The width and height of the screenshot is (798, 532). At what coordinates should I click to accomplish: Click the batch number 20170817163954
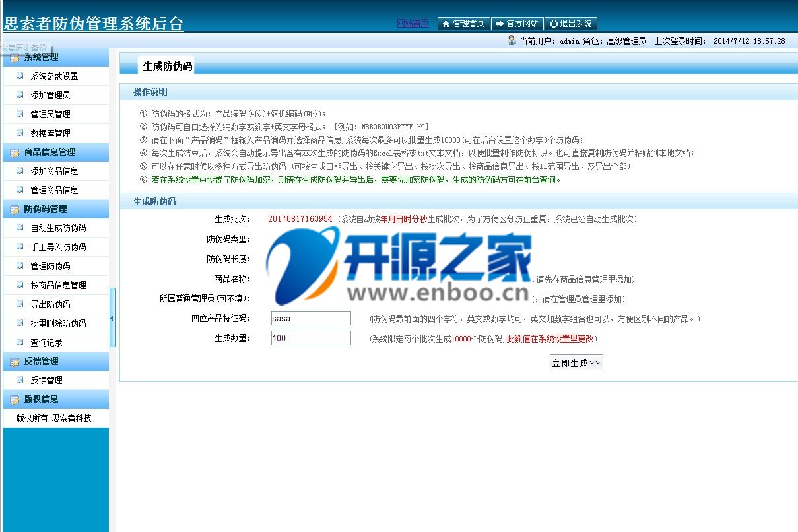coord(300,219)
